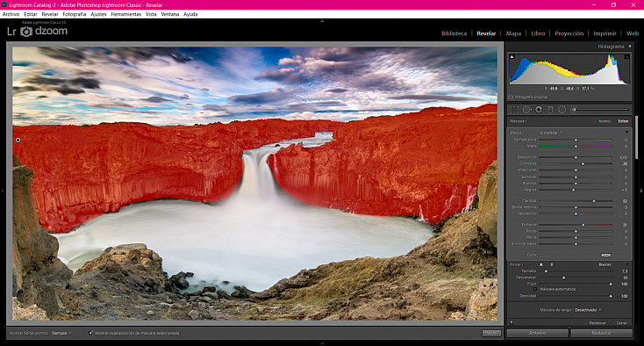Click the Lr identity plate logo

[x=11, y=32]
